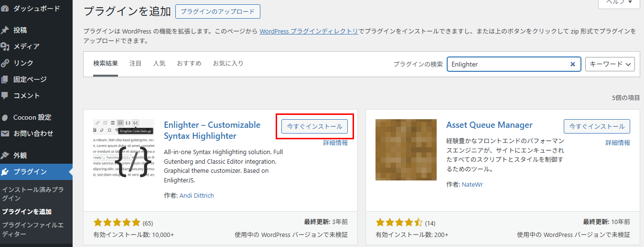The image size is (644, 247).
Task: Click Asset Queue Manager star rating
Action: click(x=399, y=223)
